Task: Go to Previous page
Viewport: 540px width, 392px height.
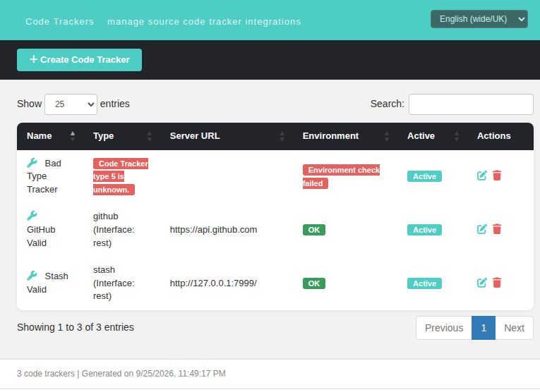Action: (x=444, y=328)
